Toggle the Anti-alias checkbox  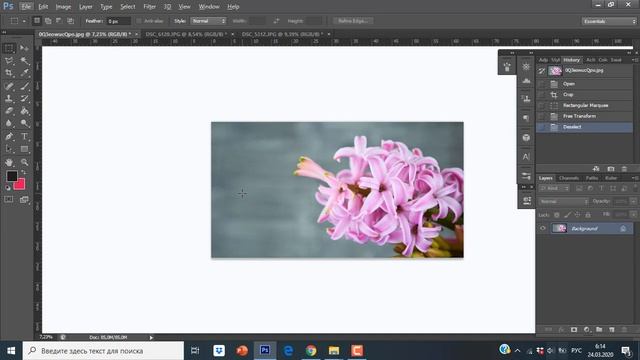139,21
